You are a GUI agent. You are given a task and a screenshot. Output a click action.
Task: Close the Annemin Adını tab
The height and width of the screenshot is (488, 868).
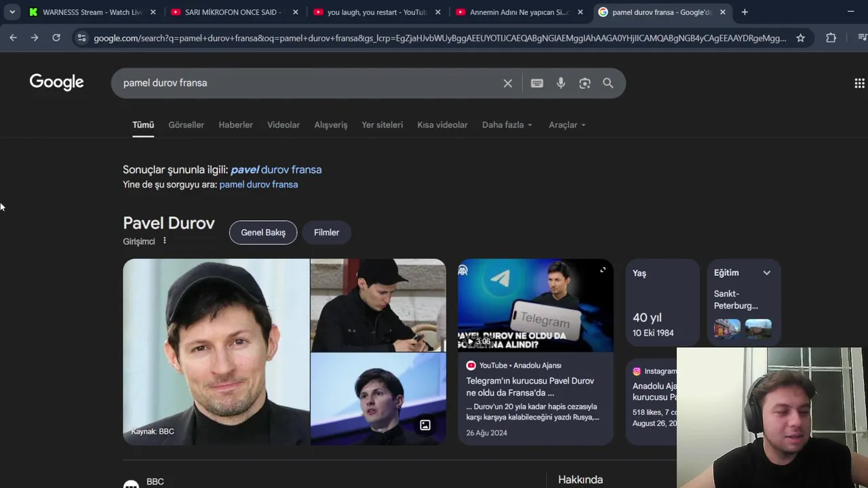tap(580, 12)
